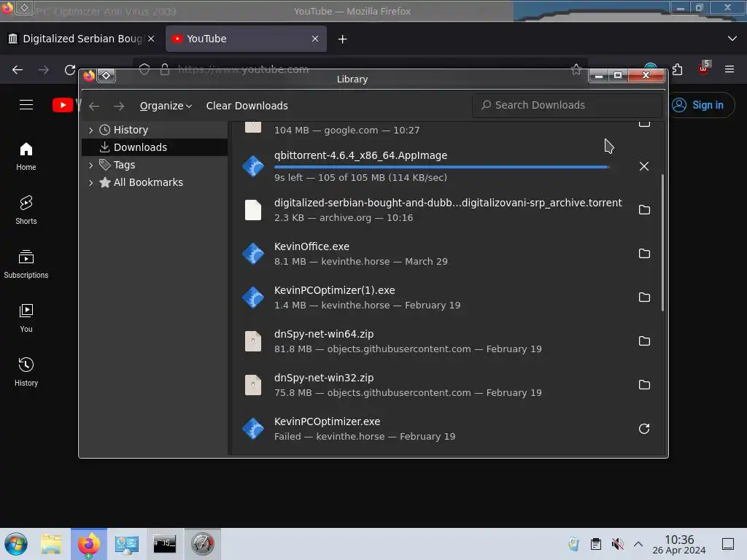747x560 pixels.
Task: Select History in the Library sidebar
Action: (x=155, y=130)
